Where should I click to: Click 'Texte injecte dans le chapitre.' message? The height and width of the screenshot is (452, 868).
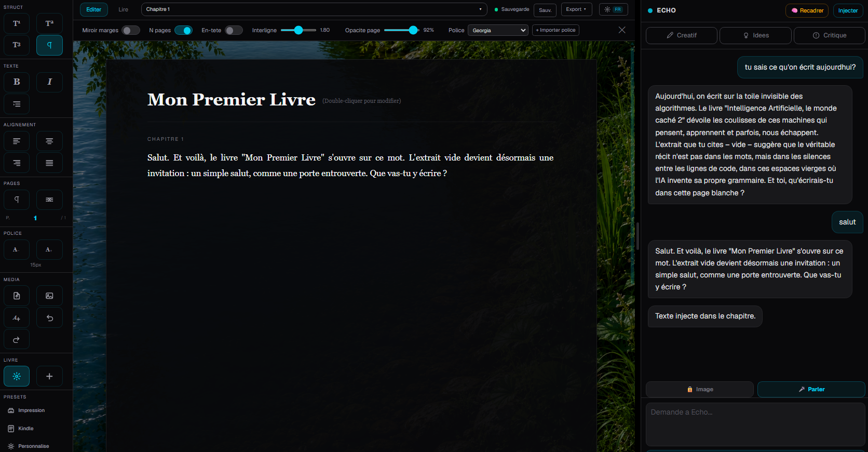pos(705,316)
